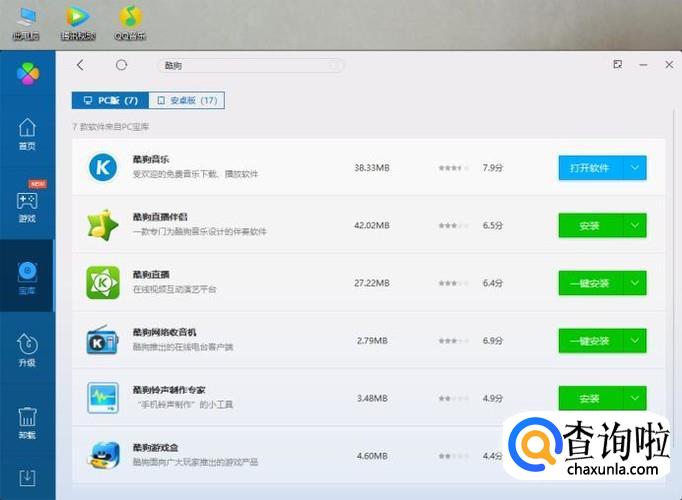Open 卸载 uninstall section in sidebar
682x500 pixels.
pyautogui.click(x=27, y=423)
